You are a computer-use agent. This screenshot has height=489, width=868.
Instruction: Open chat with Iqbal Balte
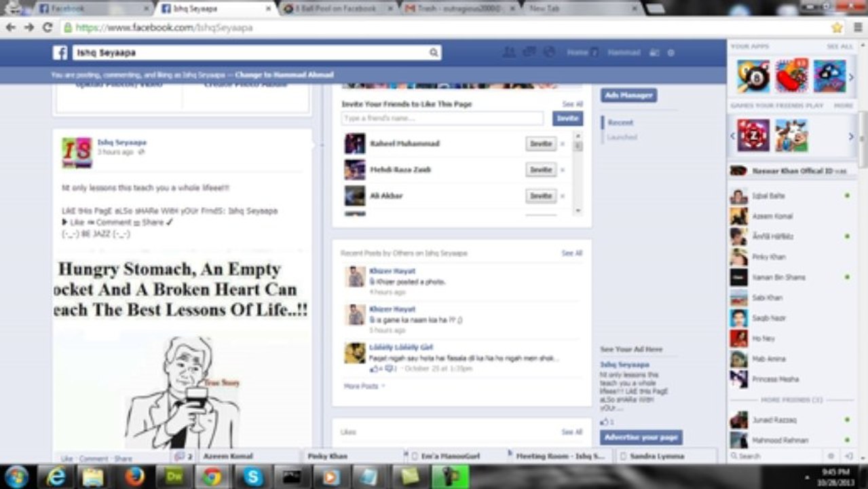click(x=791, y=196)
